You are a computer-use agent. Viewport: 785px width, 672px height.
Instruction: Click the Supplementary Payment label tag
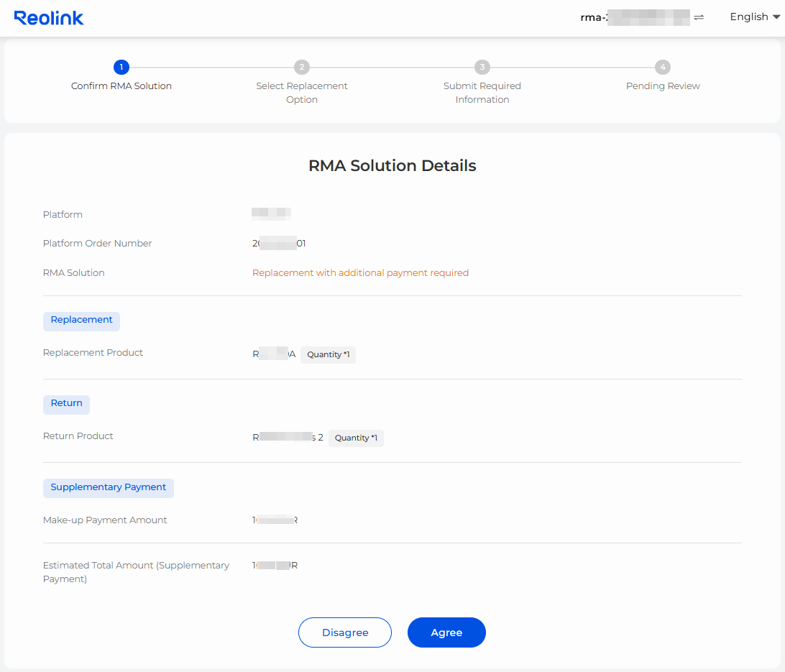(108, 487)
